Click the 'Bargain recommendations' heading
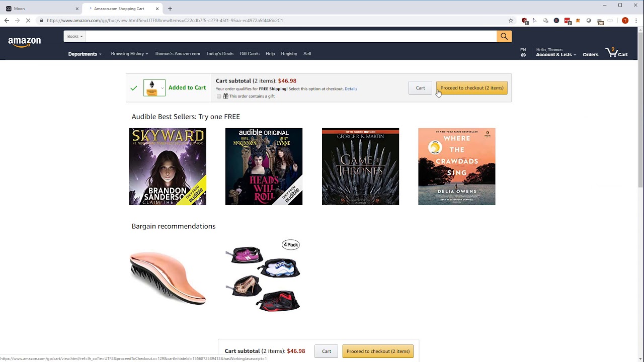 coord(174,226)
